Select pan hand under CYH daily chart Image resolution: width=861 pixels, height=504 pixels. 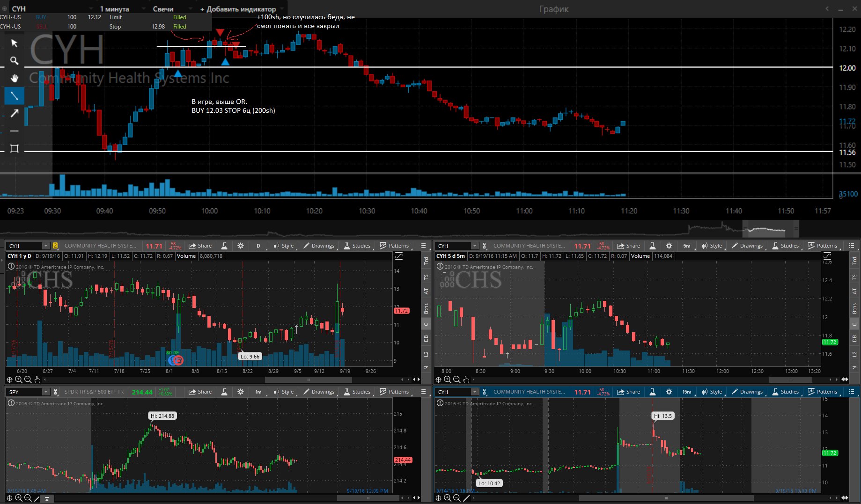pos(37,380)
